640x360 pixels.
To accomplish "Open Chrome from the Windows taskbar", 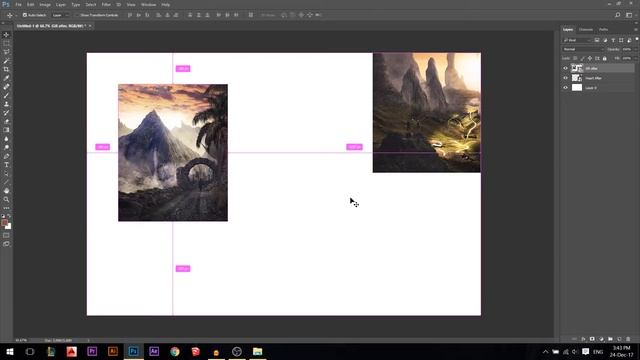I will pos(175,351).
